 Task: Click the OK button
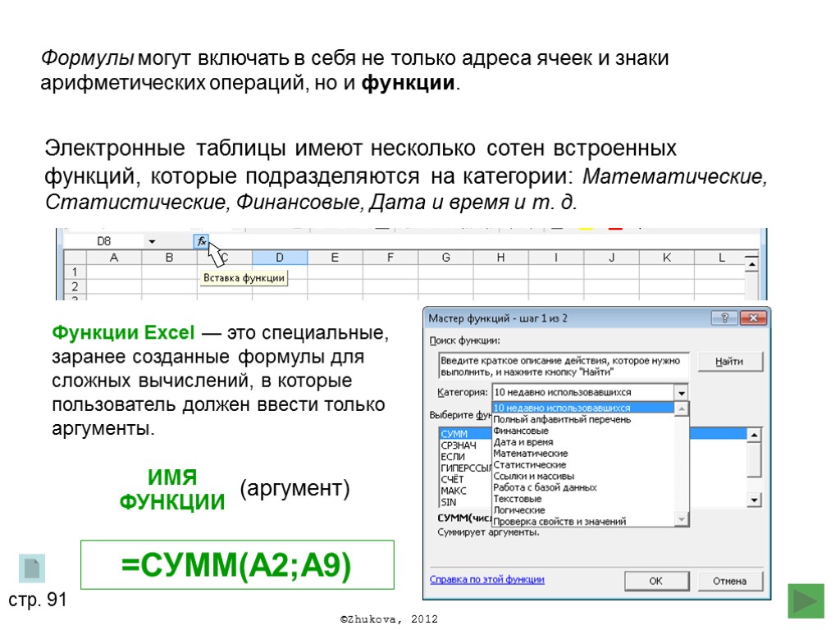point(656,581)
